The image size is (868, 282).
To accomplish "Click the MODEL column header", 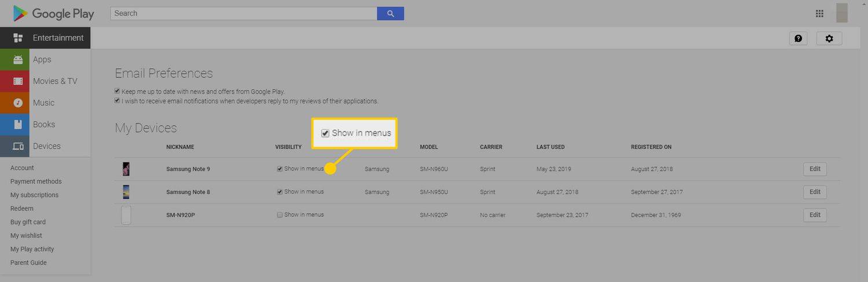I will click(429, 147).
